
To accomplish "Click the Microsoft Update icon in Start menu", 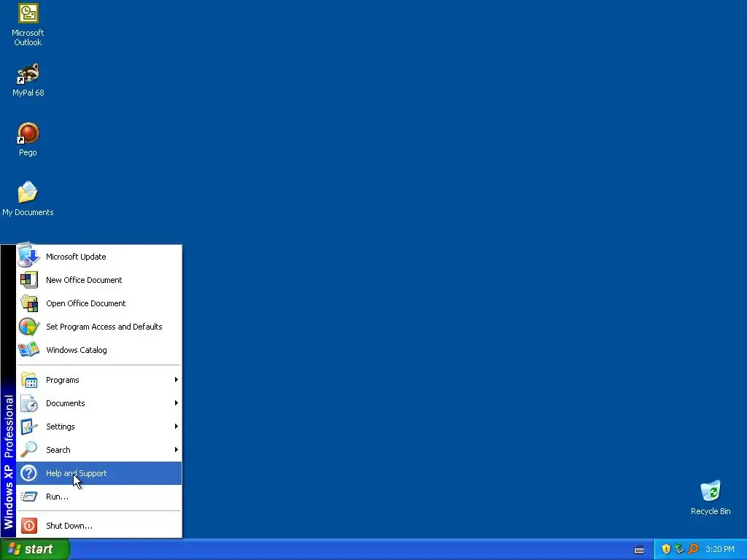I will pyautogui.click(x=28, y=256).
